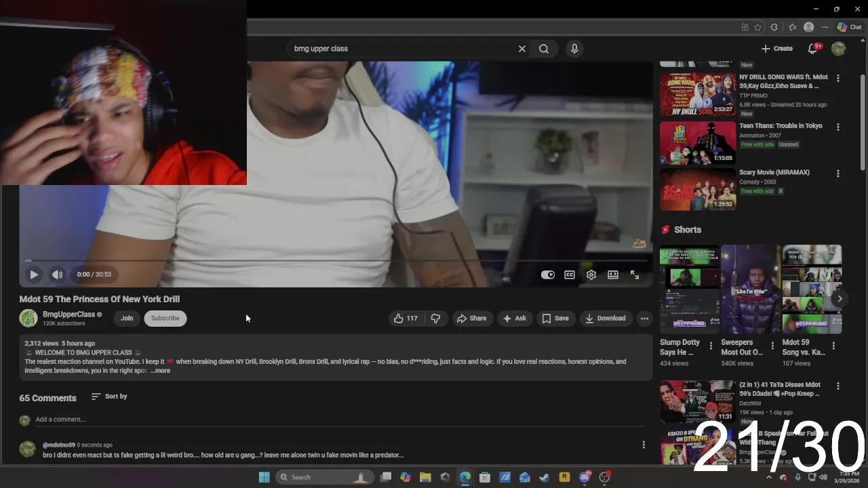868x488 pixels.
Task: Open OBS Studio from taskbar
Action: coord(604,477)
